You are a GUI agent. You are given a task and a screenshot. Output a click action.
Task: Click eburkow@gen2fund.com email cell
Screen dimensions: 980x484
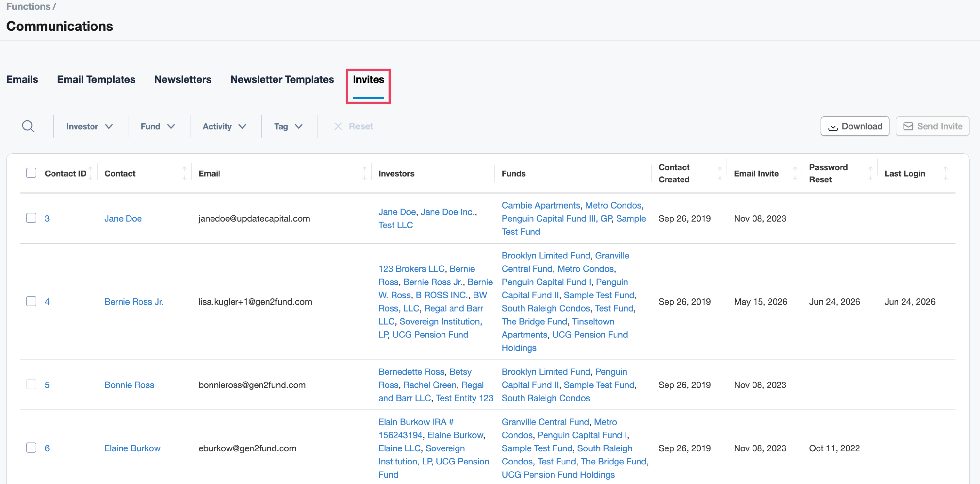click(247, 448)
